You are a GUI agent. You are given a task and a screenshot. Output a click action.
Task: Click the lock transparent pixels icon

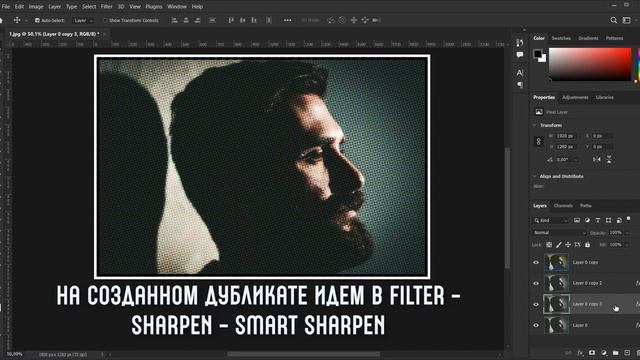tap(549, 245)
